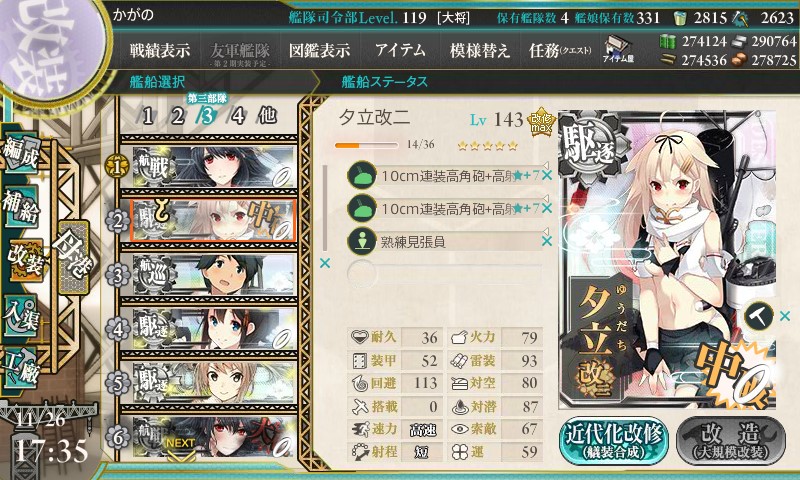This screenshot has width=800, height=480.
Task: Open 任務 (クエスト) menu
Action: click(x=560, y=50)
